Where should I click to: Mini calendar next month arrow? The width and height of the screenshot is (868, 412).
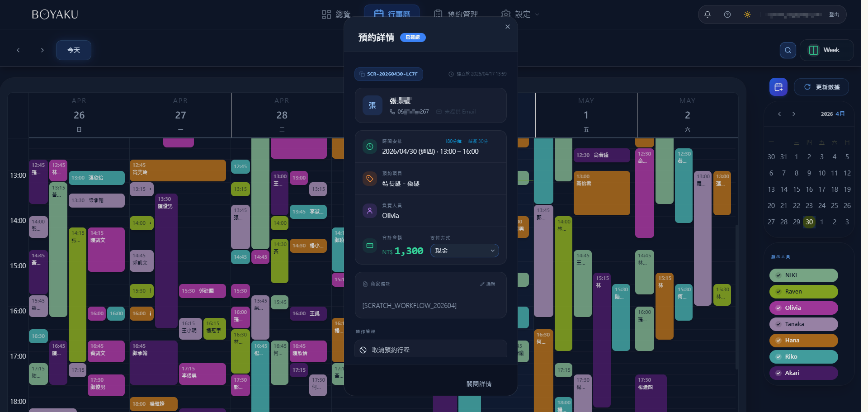point(794,114)
